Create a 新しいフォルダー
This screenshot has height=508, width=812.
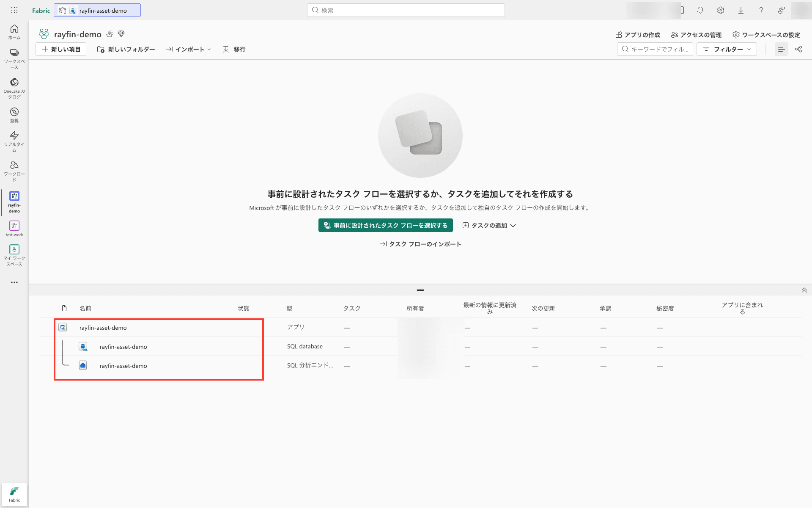click(126, 50)
